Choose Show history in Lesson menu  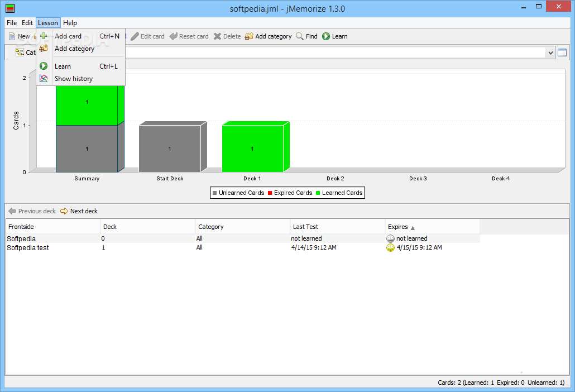[x=81, y=79]
